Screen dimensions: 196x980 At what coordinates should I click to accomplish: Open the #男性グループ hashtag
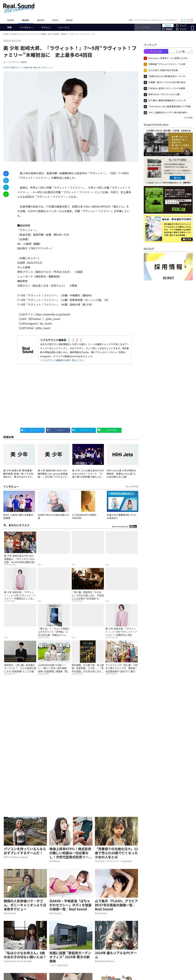point(16,67)
